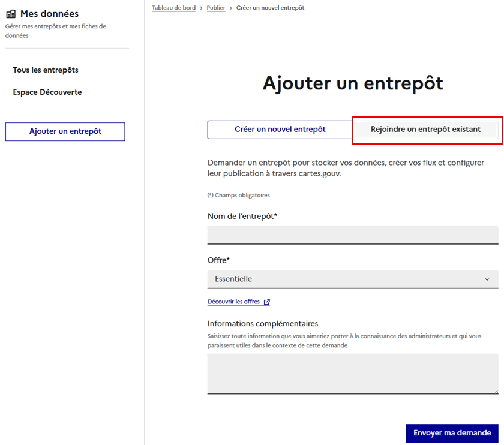Open the Publier breadcrumb link
Viewport: 504px width, 445px height.
(216, 7)
